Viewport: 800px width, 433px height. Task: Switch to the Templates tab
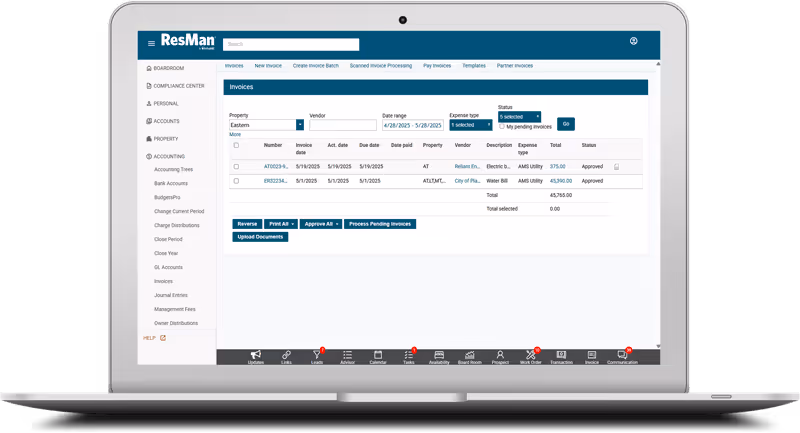click(474, 66)
